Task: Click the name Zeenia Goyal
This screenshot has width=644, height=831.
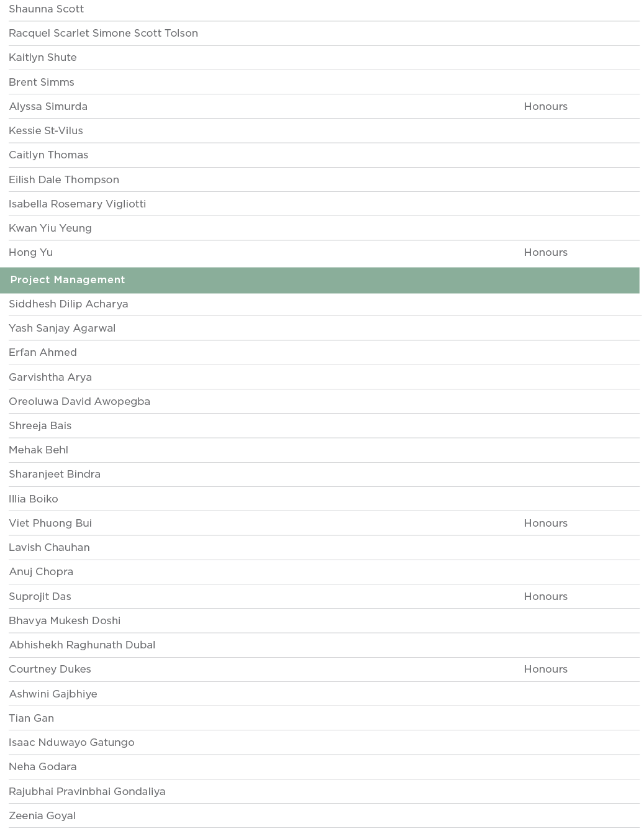Action: pos(42,815)
